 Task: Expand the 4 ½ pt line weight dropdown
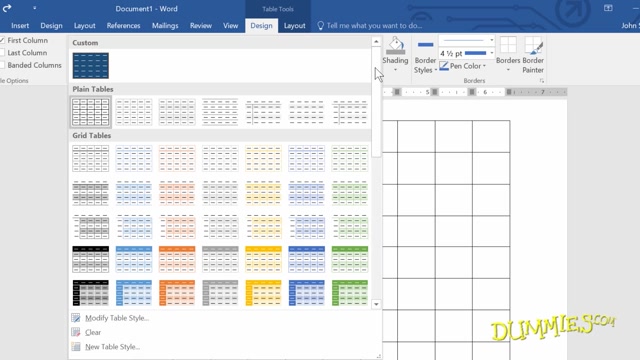pos(491,53)
